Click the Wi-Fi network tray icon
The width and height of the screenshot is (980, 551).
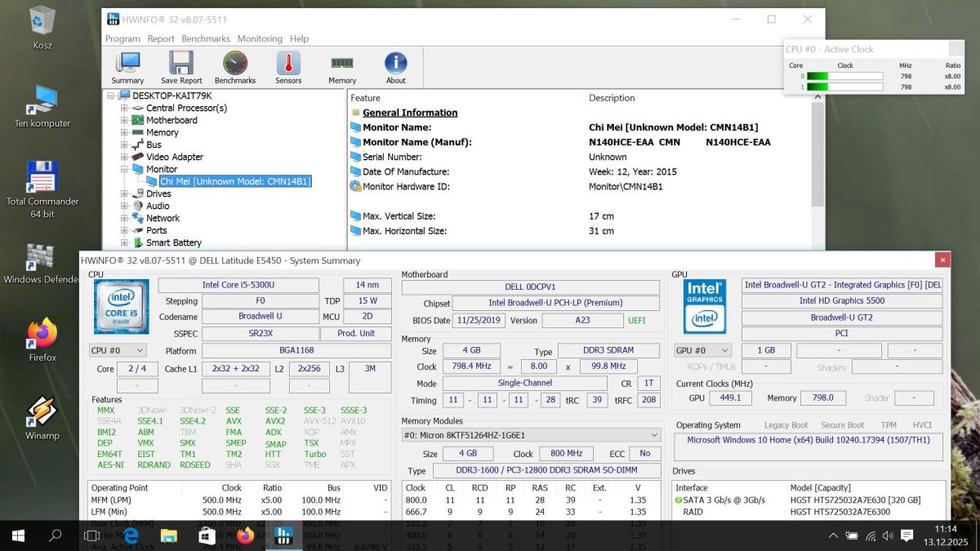tap(871, 536)
